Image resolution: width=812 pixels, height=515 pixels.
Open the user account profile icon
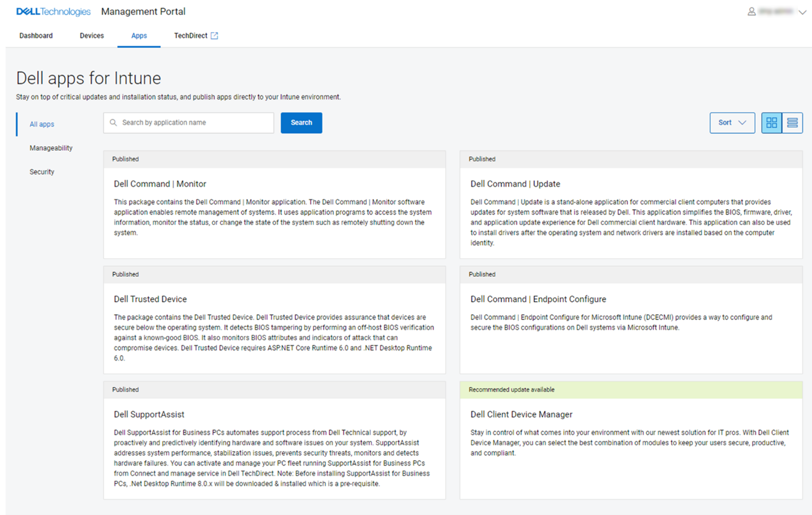(751, 12)
